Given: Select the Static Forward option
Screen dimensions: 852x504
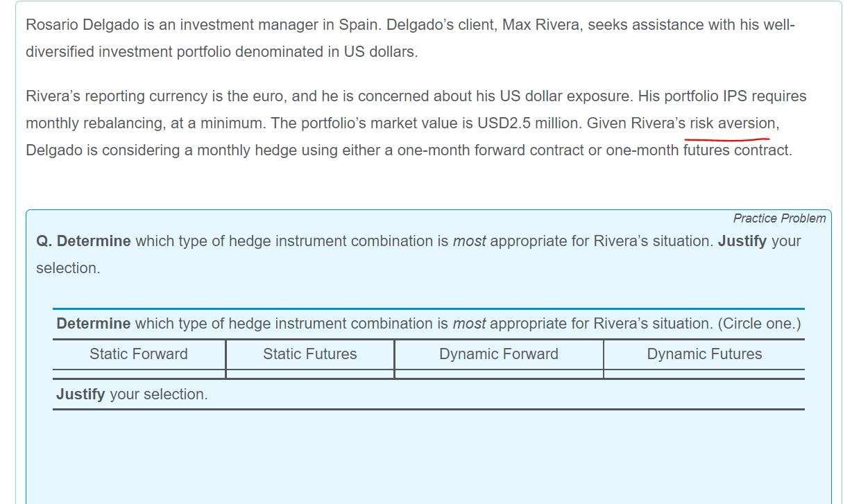Looking at the screenshot, I should click(x=138, y=354).
